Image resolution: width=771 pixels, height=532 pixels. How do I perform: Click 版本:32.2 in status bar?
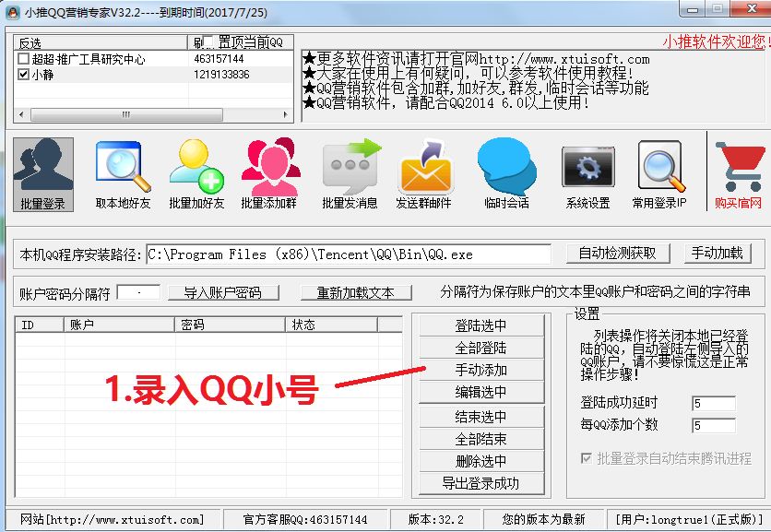(435, 519)
